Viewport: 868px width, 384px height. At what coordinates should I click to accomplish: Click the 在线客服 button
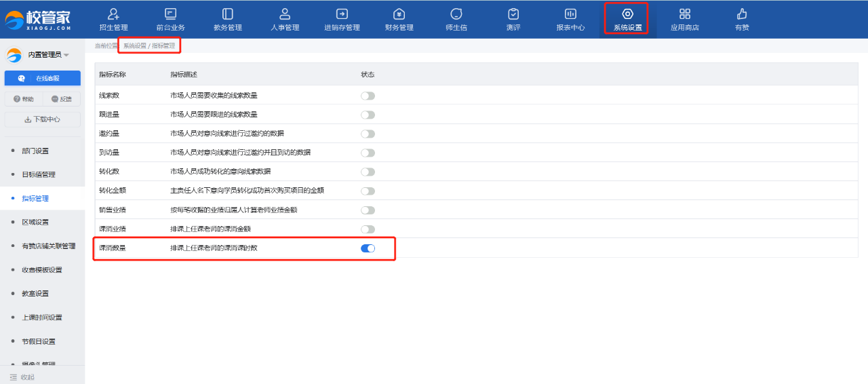[42, 78]
